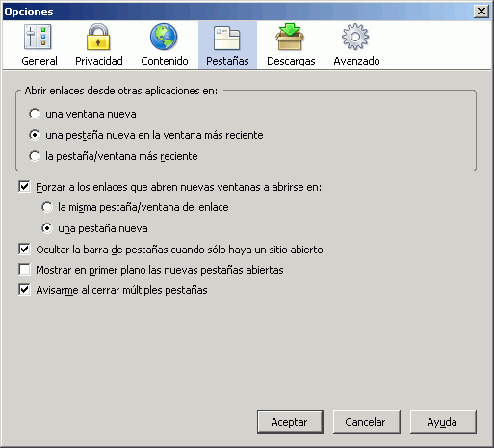The image size is (494, 448).
Task: Toggle 'Avisarme al cerrar múltiples pestañas'
Action: 24,290
